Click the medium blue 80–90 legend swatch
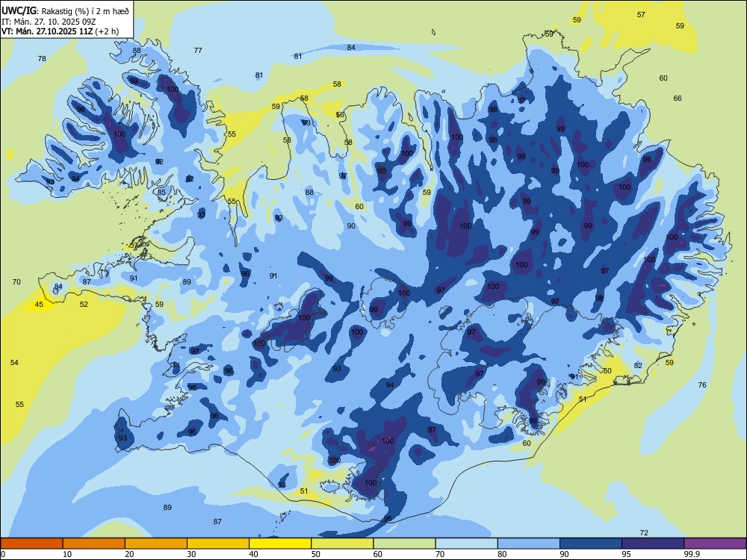Viewport: 747px width, 560px height. pyautogui.click(x=529, y=544)
